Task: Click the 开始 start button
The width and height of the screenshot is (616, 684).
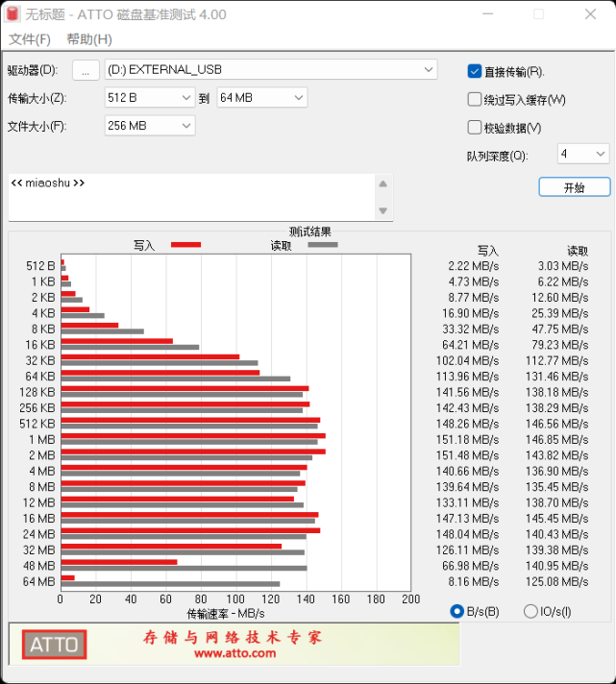Action: 574,187
